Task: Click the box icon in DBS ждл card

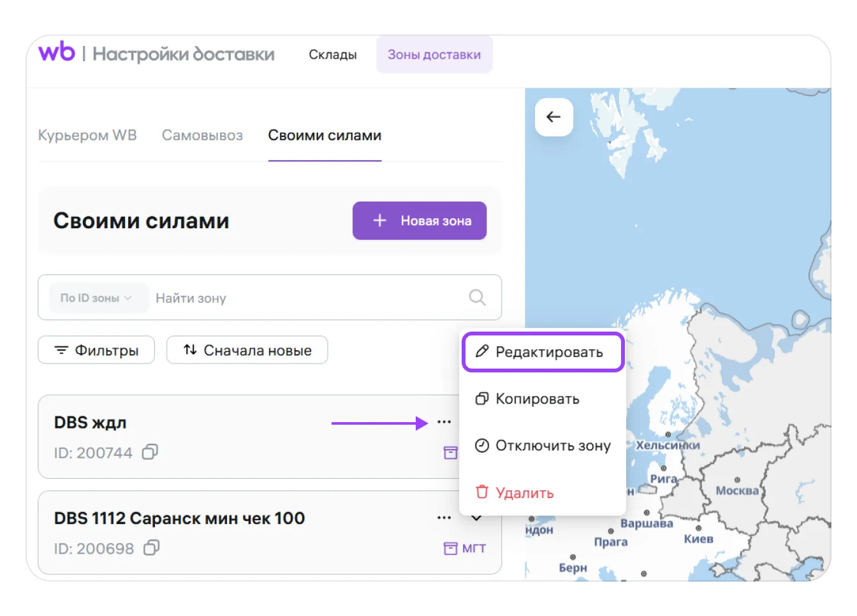Action: coord(450,453)
